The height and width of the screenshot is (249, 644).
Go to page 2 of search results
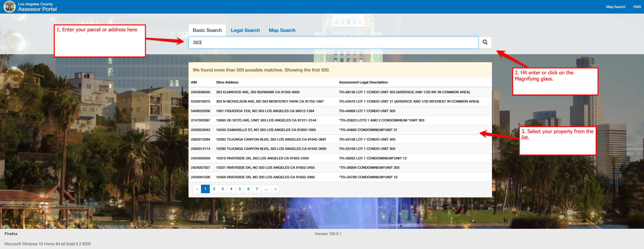tap(214, 189)
